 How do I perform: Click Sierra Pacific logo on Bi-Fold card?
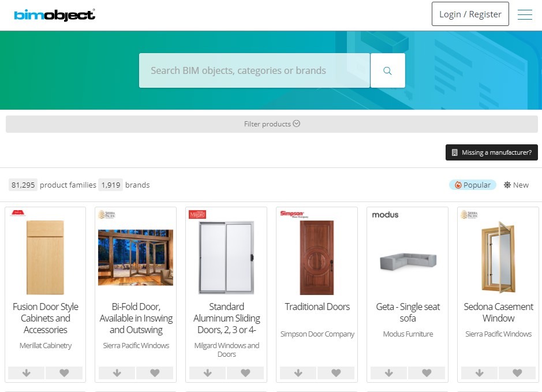pos(107,215)
